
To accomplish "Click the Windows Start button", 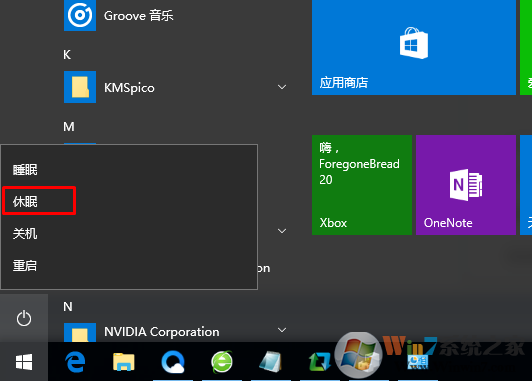I will [x=24, y=362].
